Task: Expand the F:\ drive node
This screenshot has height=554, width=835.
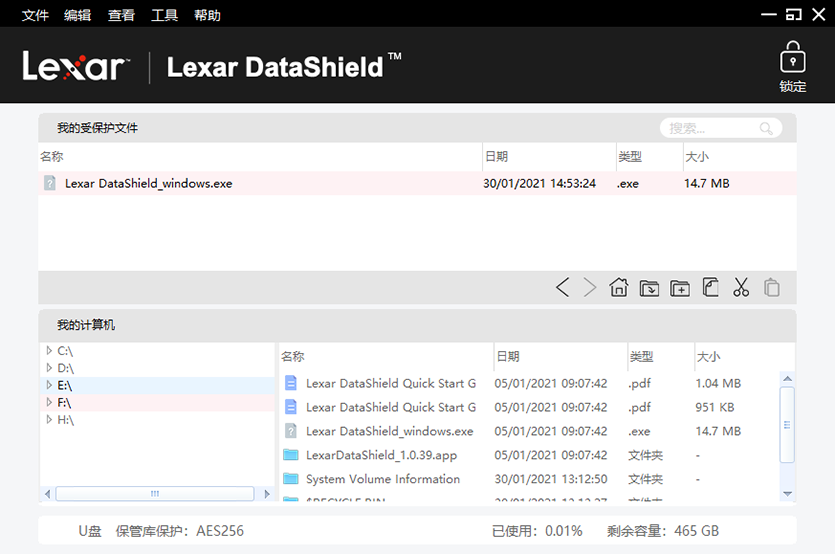Action: click(x=49, y=402)
